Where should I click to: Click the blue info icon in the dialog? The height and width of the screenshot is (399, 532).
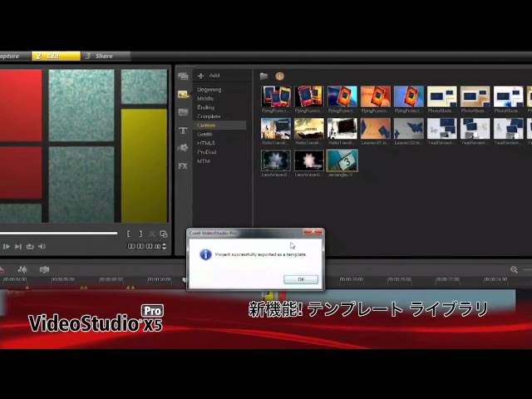[x=205, y=254]
